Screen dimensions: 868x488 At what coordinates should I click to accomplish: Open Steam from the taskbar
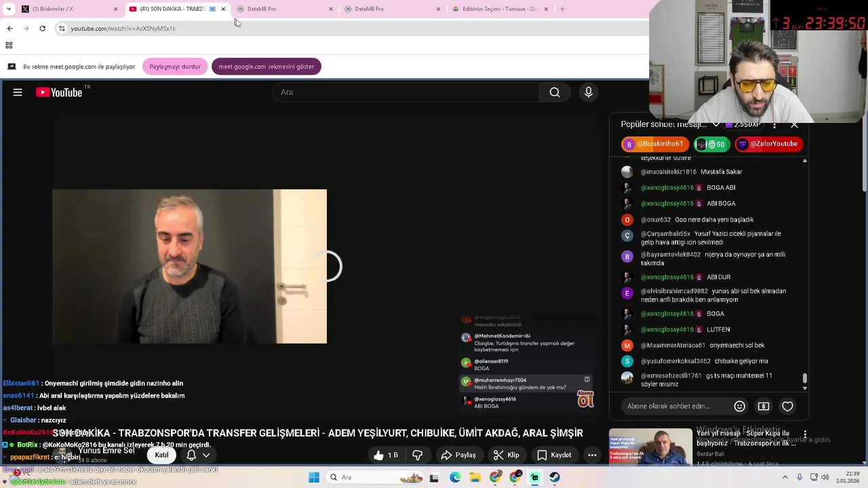pyautogui.click(x=555, y=477)
